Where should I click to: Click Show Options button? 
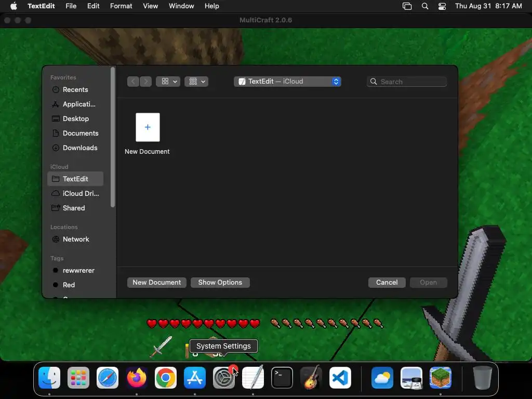[220, 283]
